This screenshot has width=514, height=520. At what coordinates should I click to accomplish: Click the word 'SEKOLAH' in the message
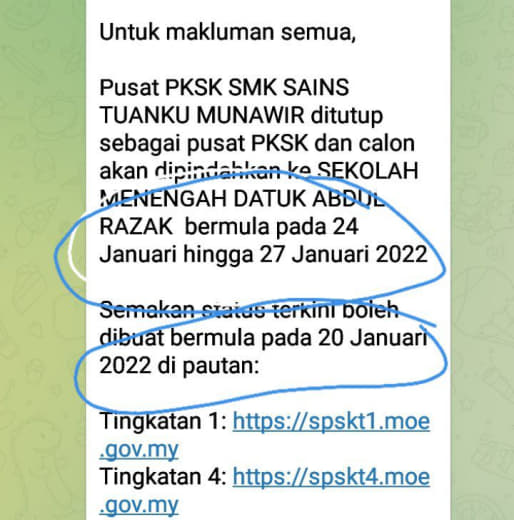tap(367, 171)
